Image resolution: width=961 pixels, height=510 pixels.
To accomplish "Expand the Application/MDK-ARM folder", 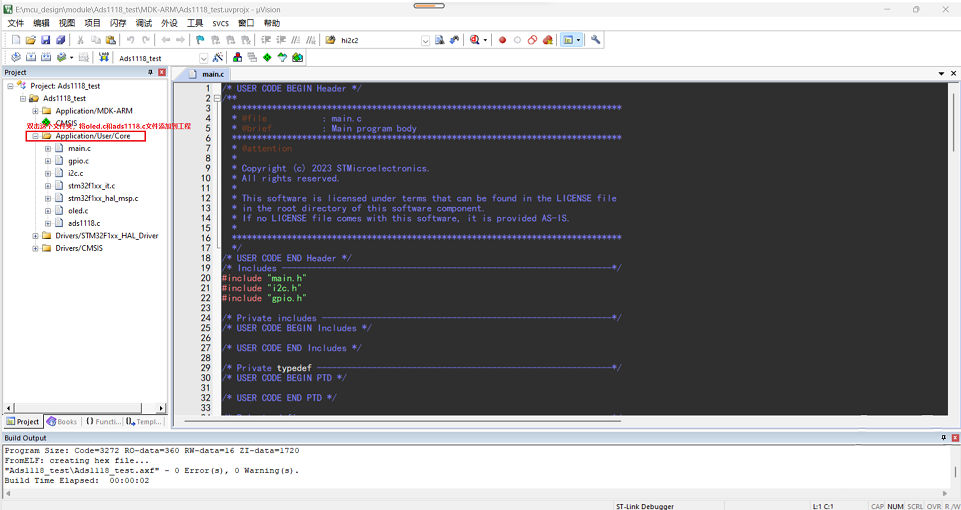I will click(x=36, y=111).
